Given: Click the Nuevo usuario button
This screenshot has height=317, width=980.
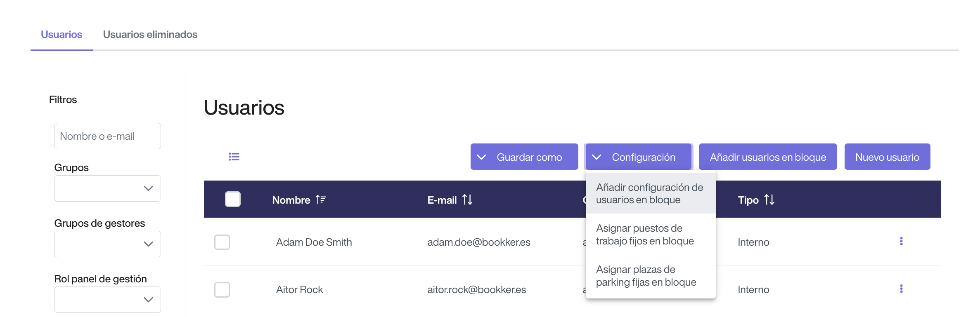Looking at the screenshot, I should click(887, 157).
